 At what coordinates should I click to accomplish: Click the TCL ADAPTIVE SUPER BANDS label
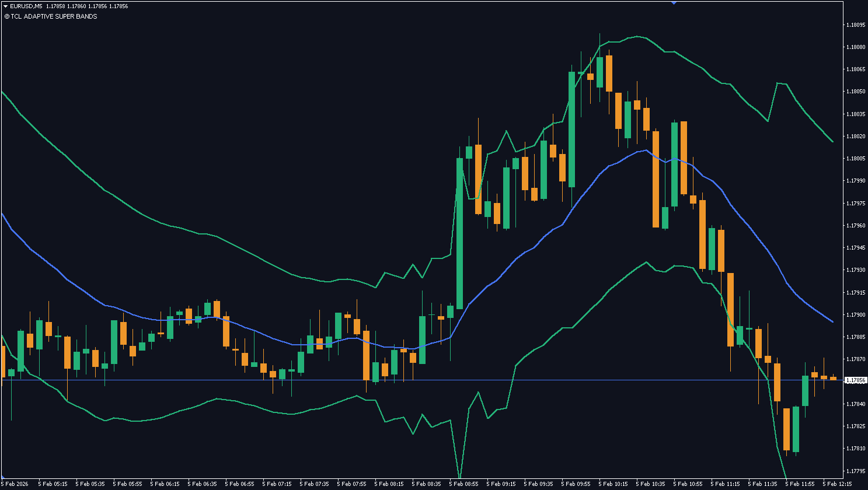[x=54, y=16]
